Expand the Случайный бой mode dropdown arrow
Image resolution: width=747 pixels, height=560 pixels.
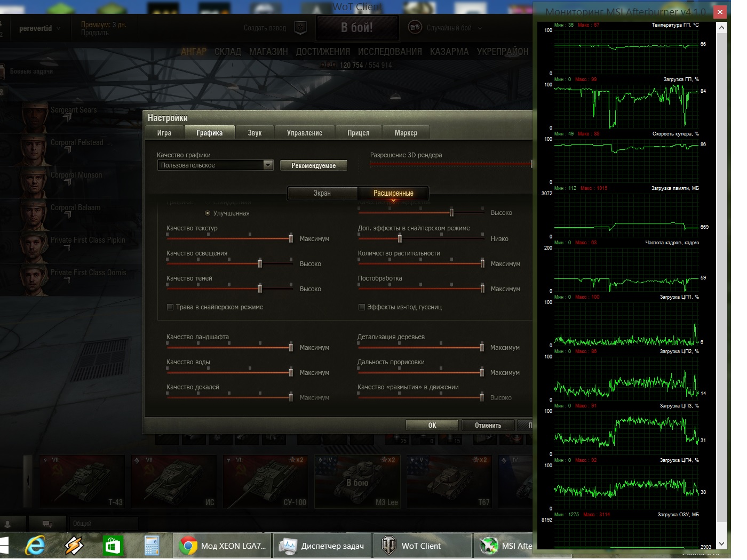pos(480,28)
